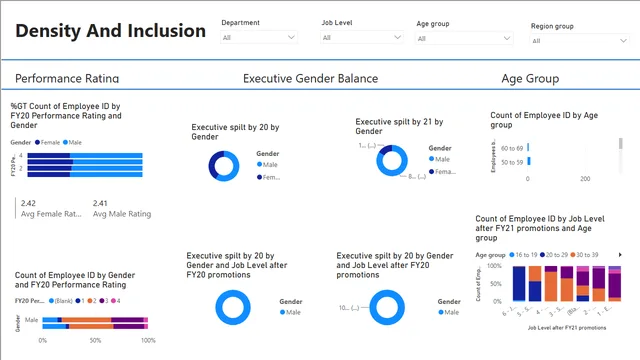The height and width of the screenshot is (360, 640).
Task: Click the Age Group section heading
Action: pyautogui.click(x=530, y=78)
